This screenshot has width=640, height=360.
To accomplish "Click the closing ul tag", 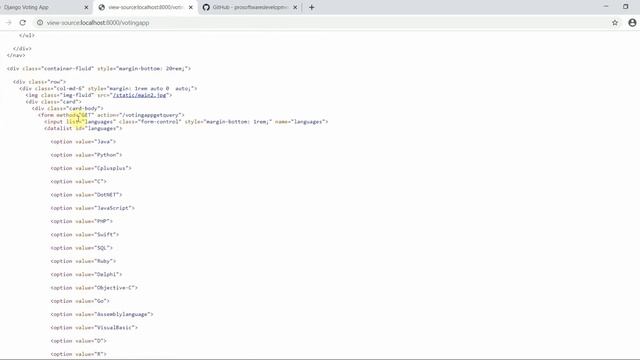I will pyautogui.click(x=27, y=36).
